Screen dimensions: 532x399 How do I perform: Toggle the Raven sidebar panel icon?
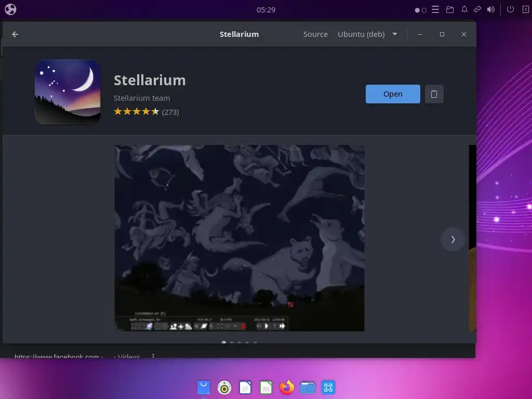tap(525, 9)
